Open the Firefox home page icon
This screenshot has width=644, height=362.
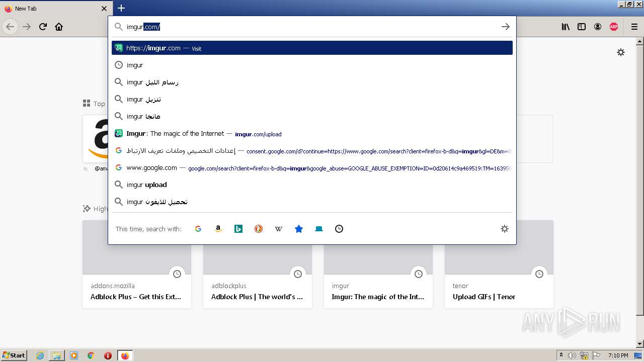click(59, 27)
